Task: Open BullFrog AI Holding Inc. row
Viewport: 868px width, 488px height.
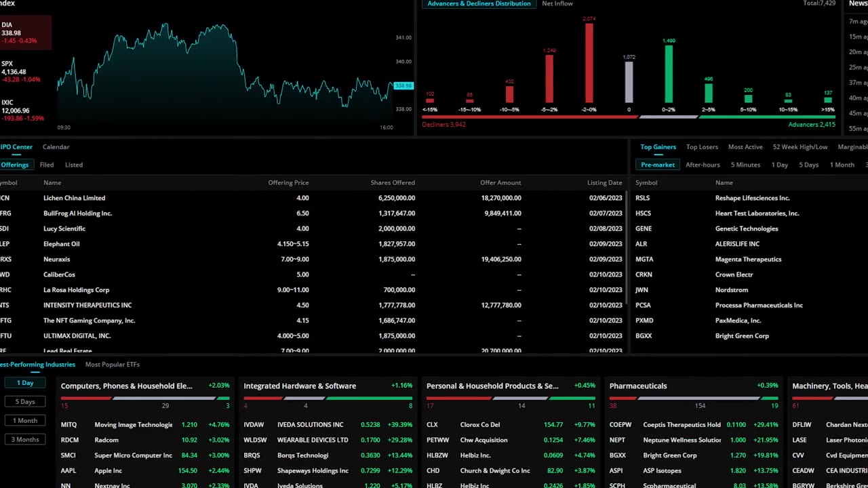Action: click(x=312, y=213)
